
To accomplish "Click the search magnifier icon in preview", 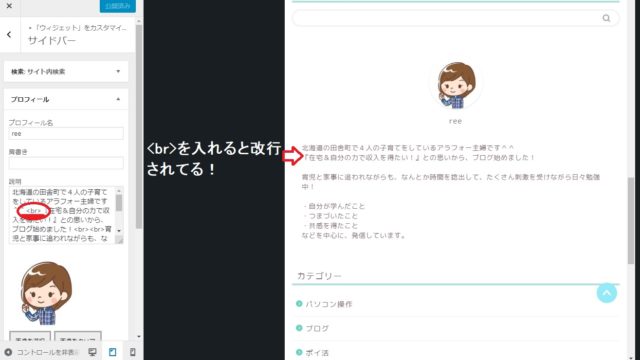I will coord(606,18).
